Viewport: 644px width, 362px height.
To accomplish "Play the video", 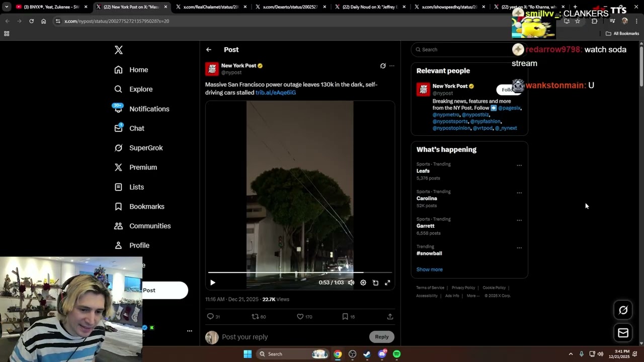I will 213,283.
